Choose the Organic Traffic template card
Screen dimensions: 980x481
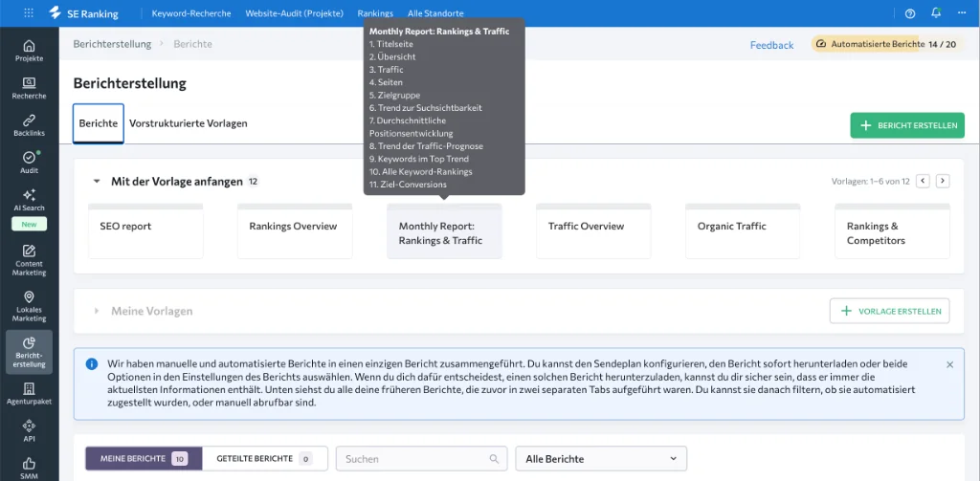(x=743, y=231)
